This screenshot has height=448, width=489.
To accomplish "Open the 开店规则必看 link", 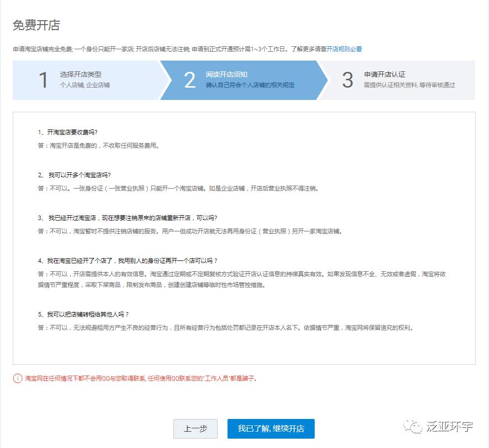I will click(344, 49).
